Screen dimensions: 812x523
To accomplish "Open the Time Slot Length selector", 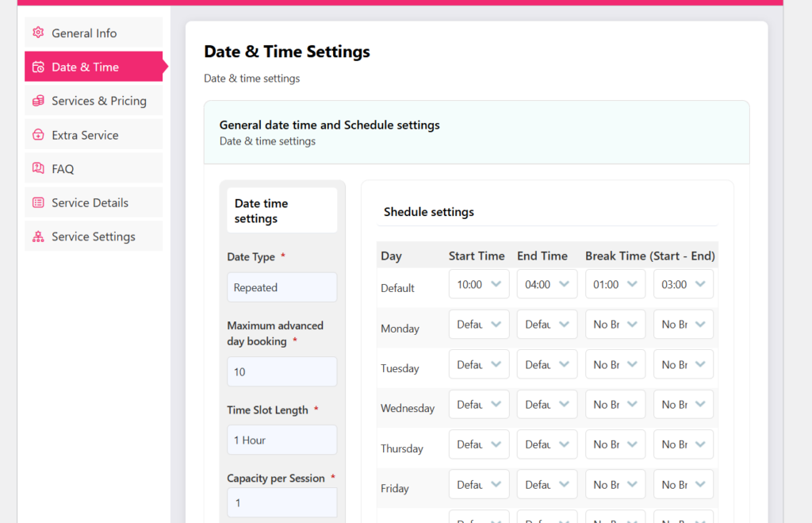I will tap(282, 440).
